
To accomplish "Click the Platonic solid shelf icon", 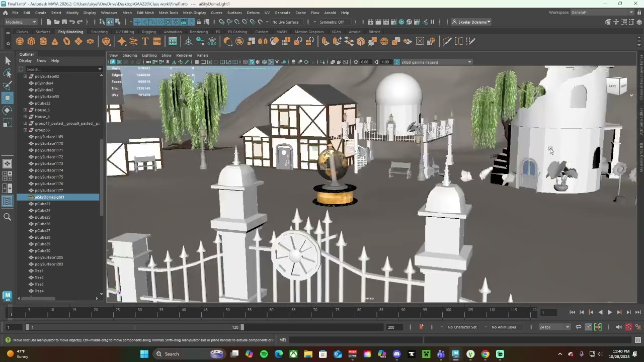I will tap(106, 41).
